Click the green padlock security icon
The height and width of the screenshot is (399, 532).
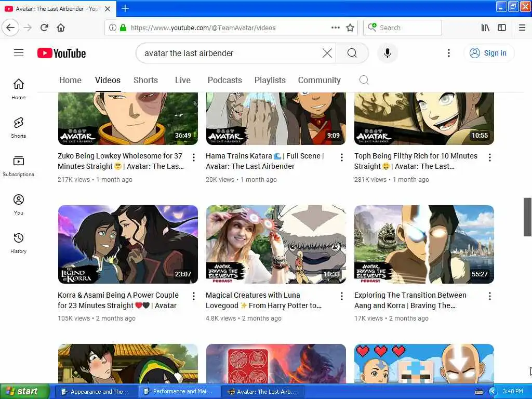[123, 28]
